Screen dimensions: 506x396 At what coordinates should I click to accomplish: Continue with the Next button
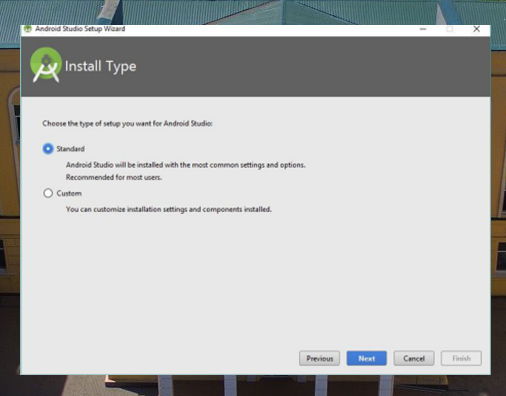pyautogui.click(x=367, y=358)
